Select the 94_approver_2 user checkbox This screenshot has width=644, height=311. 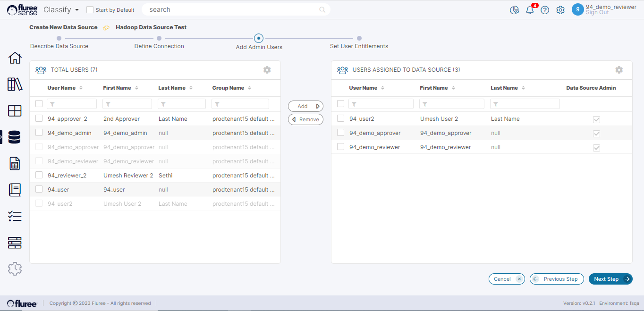point(39,118)
